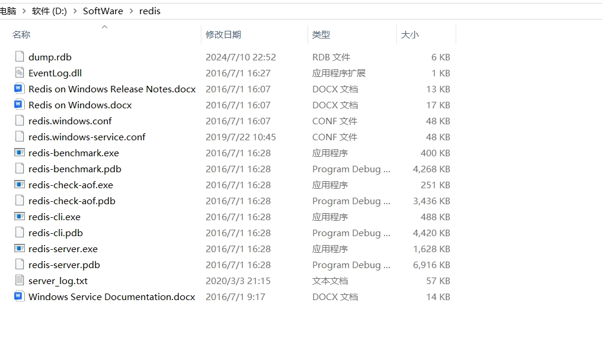602x364 pixels.
Task: Select the file name EventLog.dll
Action: coord(55,73)
